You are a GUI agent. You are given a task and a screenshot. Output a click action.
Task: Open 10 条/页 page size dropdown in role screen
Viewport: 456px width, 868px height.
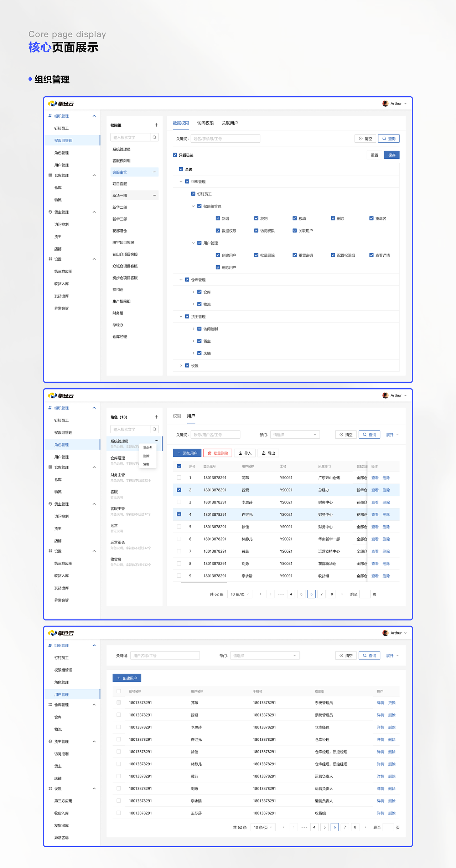[x=240, y=594]
